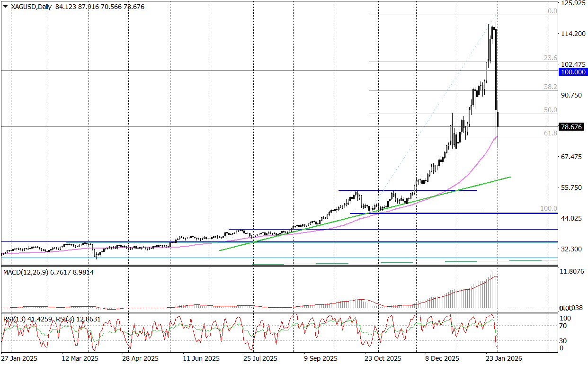Select the Fibonacci 61.8 level label
This screenshot has width=588, height=365.
click(550, 134)
